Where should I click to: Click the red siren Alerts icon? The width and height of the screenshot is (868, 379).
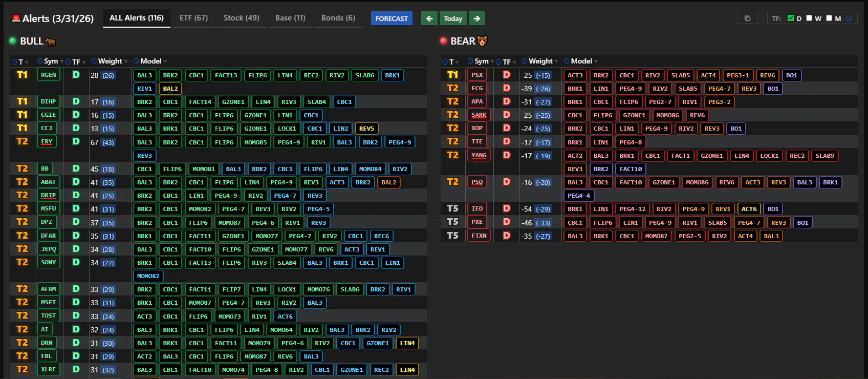(16, 18)
